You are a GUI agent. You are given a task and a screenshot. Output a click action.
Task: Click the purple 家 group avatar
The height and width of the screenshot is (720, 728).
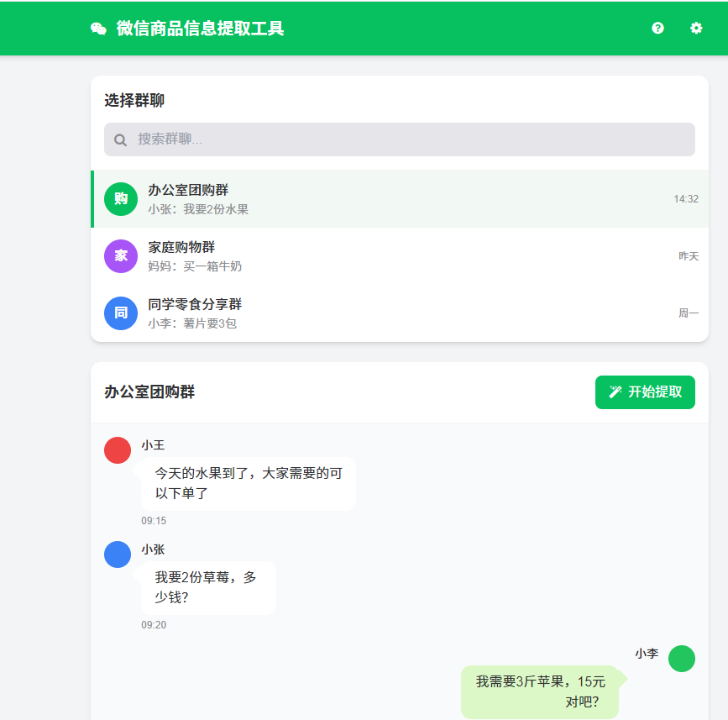pyautogui.click(x=121, y=256)
